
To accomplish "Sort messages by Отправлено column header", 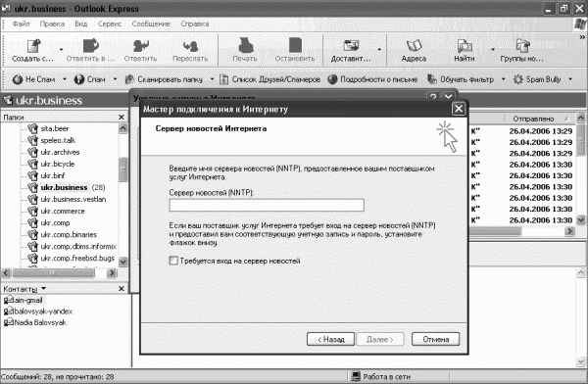I will tap(533, 119).
